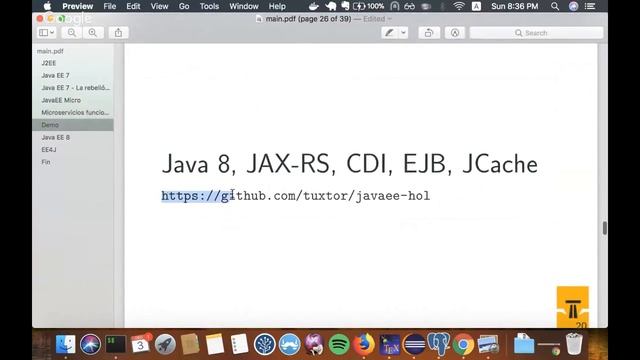The height and width of the screenshot is (360, 640).
Task: Open the blue folder stack in dock
Action: tap(524, 344)
